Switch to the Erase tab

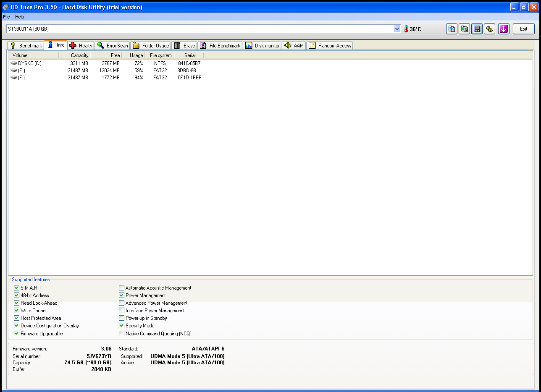coord(184,45)
